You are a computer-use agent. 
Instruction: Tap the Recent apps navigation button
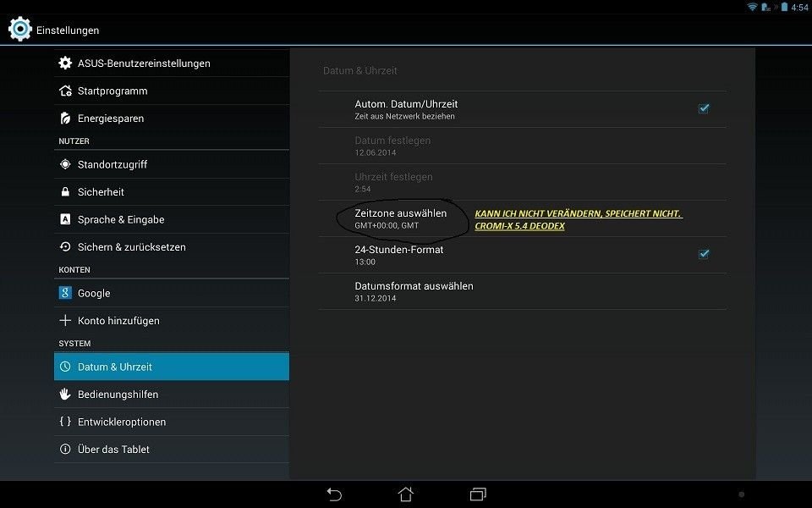[x=478, y=494]
